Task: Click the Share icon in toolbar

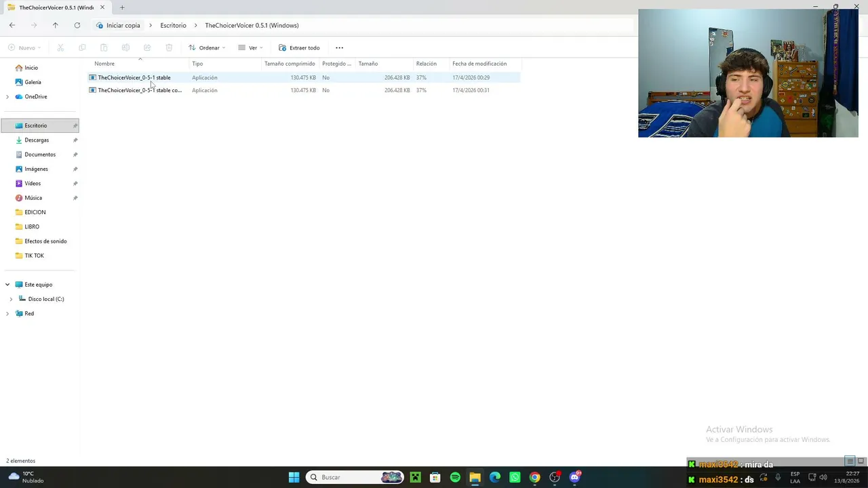Action: [147, 47]
